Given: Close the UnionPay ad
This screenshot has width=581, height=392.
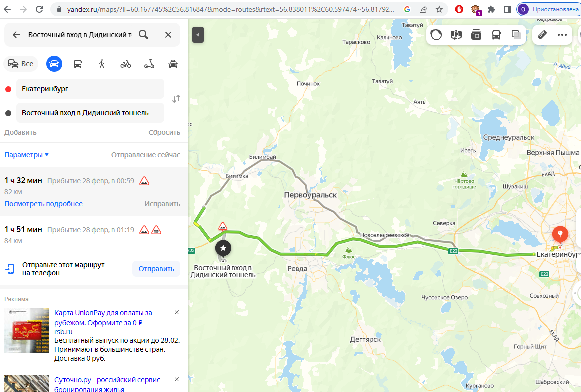Looking at the screenshot, I should [177, 312].
